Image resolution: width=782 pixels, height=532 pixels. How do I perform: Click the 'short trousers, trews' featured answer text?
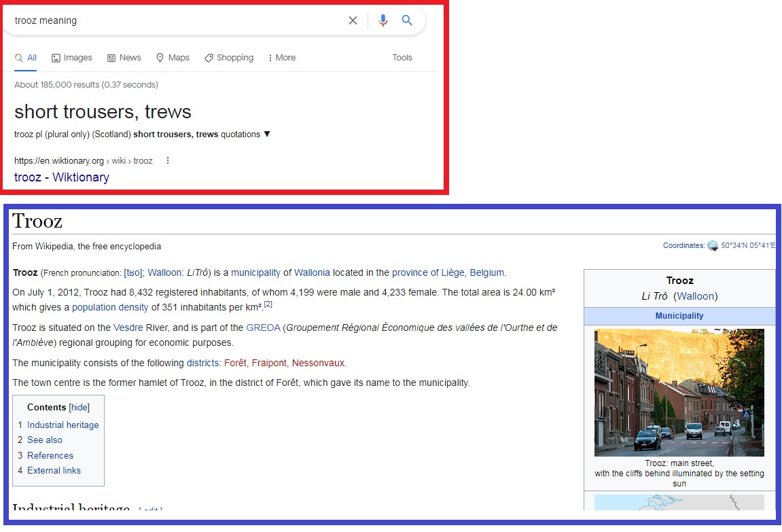point(103,111)
